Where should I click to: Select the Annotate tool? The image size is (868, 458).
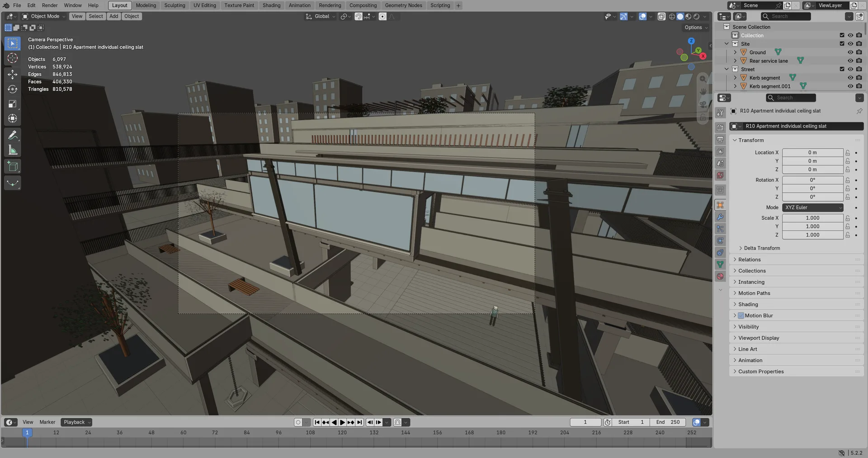click(x=13, y=135)
